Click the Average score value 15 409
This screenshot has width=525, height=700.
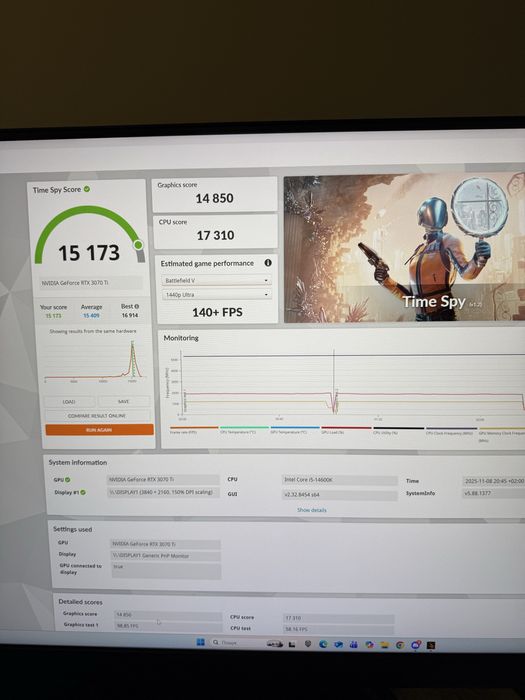coord(91,316)
